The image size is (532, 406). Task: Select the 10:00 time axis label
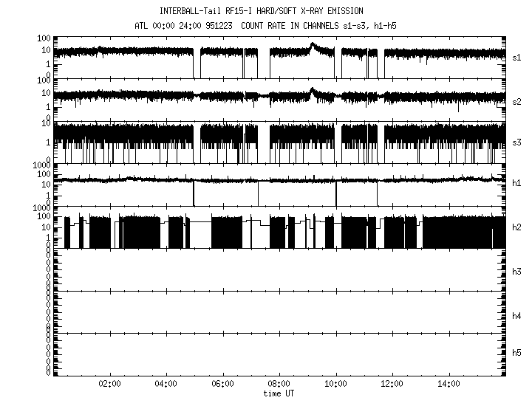coord(336,385)
